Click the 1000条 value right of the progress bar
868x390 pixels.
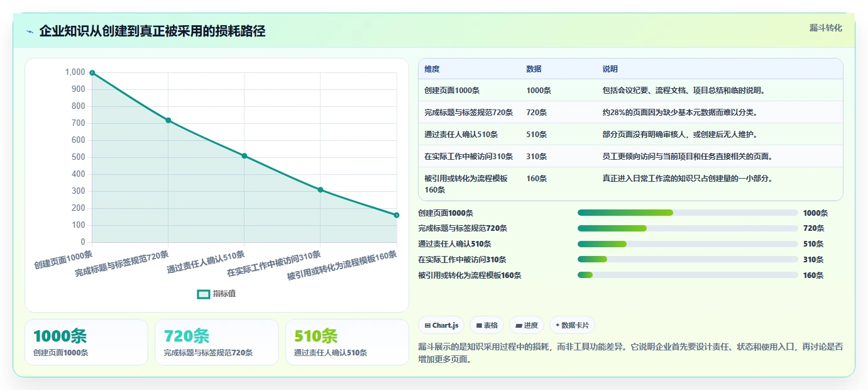coord(815,213)
